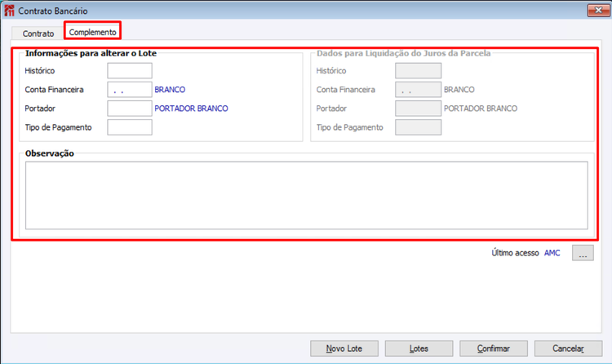Switch to the Contrato tab

(x=38, y=33)
